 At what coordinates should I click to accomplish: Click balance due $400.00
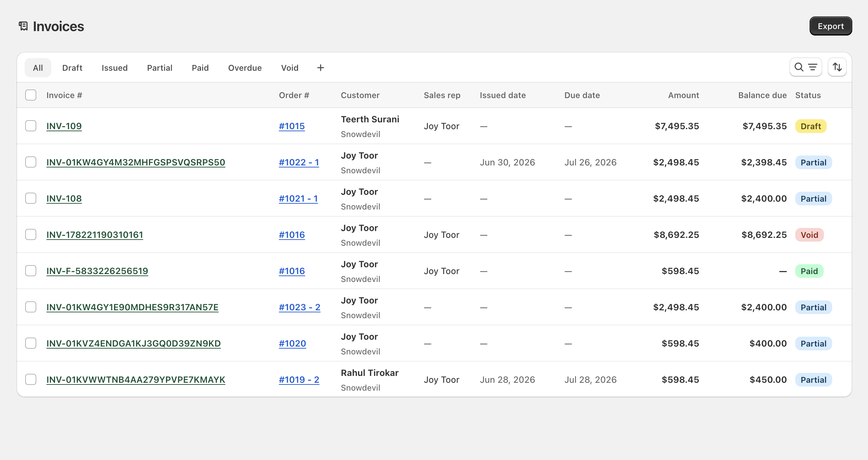point(768,343)
